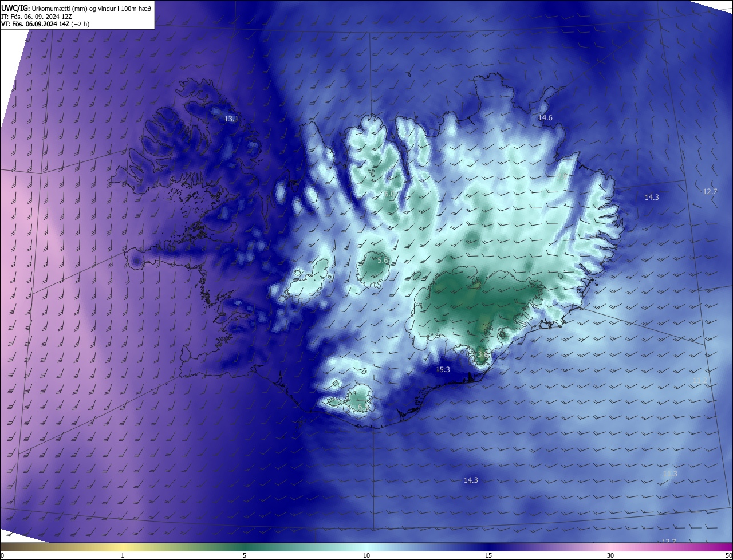Screen dimensions: 733x560
Task: Click the 15.3 value on the south coast
Action: click(443, 369)
